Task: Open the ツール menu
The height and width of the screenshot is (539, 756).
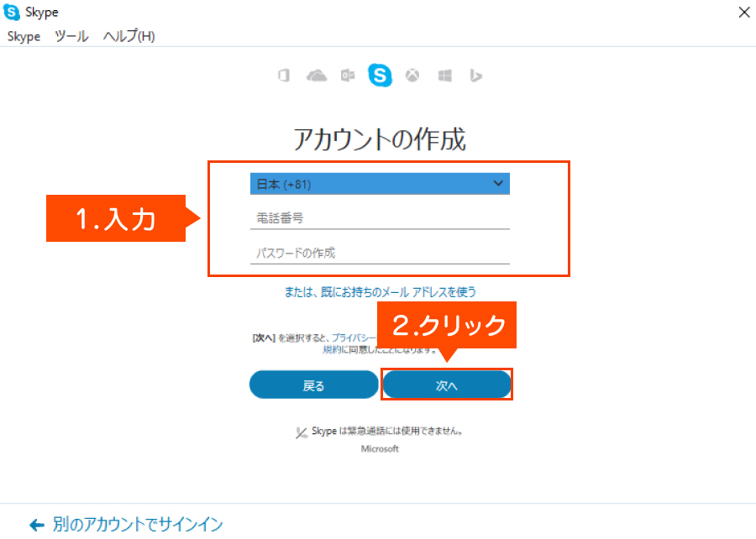Action: pyautogui.click(x=71, y=36)
